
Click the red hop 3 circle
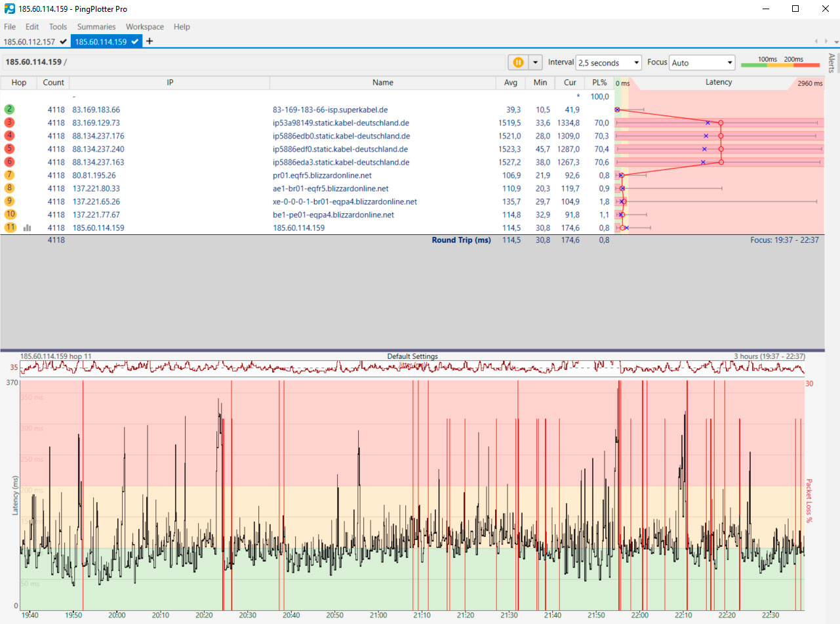click(x=9, y=123)
